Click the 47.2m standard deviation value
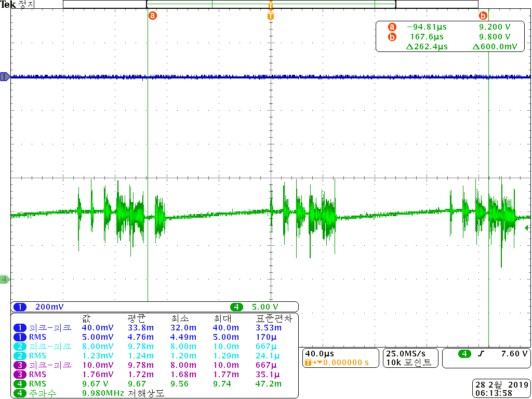 tap(268, 384)
